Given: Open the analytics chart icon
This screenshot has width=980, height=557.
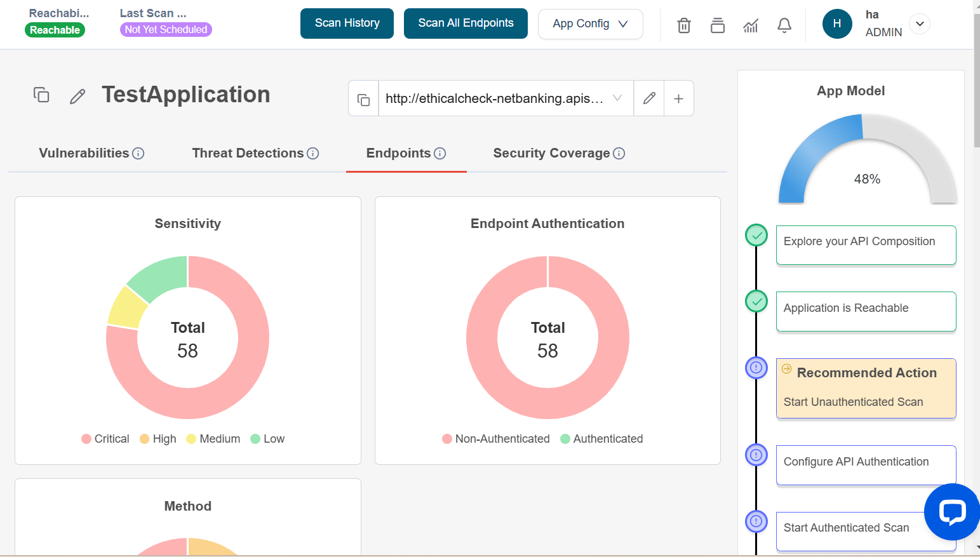Looking at the screenshot, I should [x=751, y=25].
